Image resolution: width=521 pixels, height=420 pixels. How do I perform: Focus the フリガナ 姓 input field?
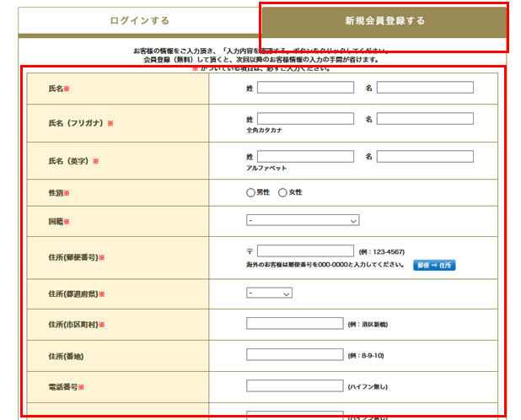point(305,119)
